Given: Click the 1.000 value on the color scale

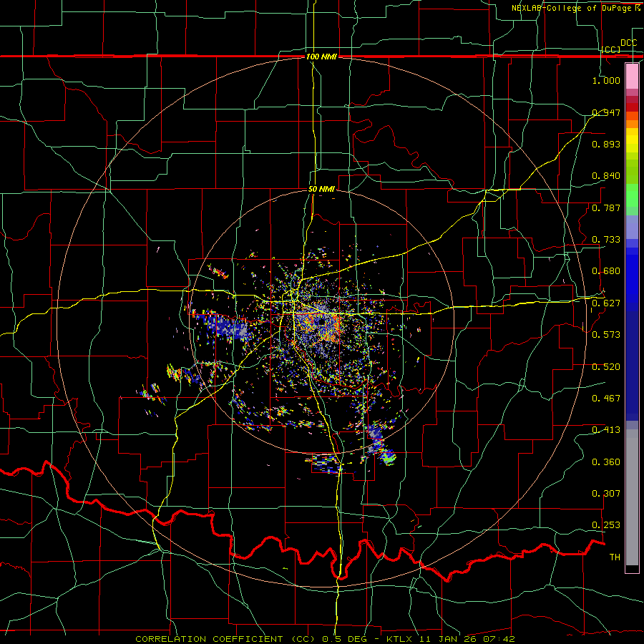Looking at the screenshot, I should 606,80.
